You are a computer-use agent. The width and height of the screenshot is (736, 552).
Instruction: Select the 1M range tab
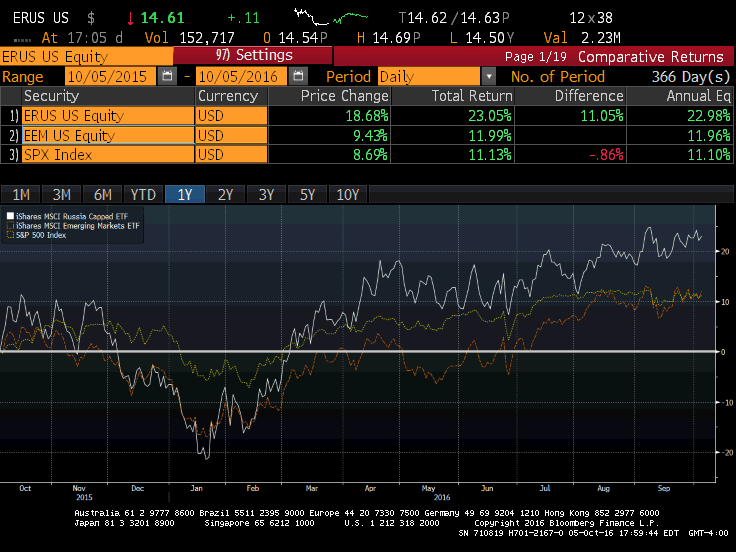pos(21,194)
